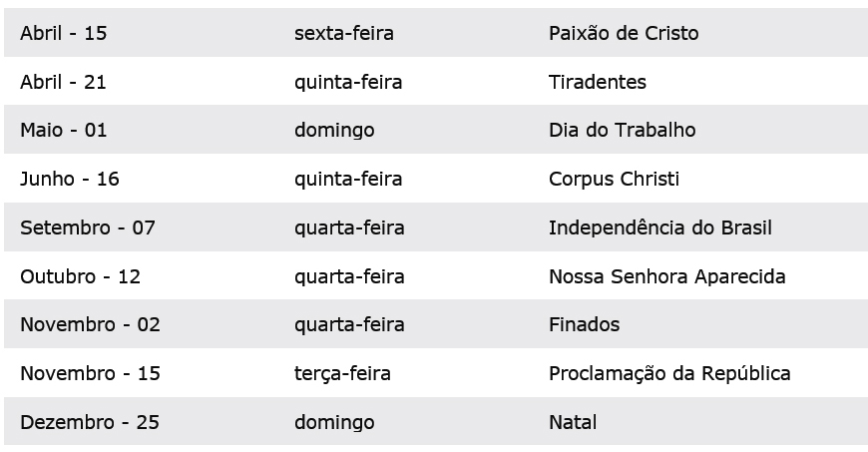Image resolution: width=868 pixels, height=452 pixels.
Task: Select the "Abril - 21" date cell
Action: (x=64, y=82)
